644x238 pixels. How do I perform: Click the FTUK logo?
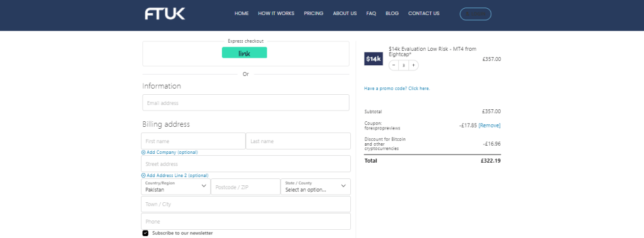click(x=165, y=14)
